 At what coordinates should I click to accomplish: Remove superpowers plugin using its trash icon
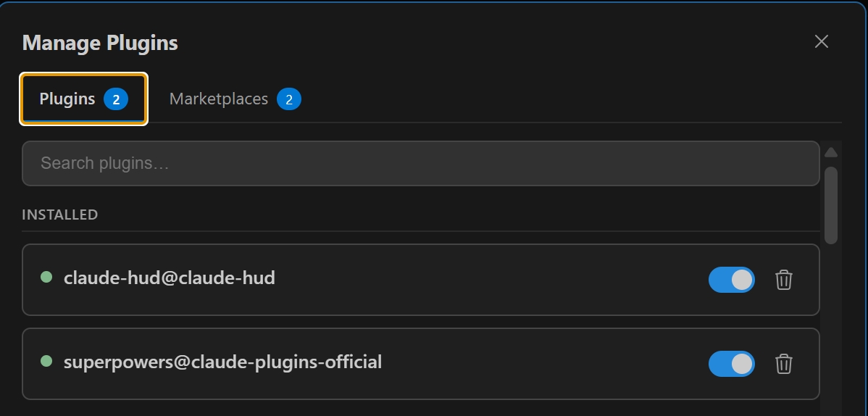pyautogui.click(x=783, y=364)
